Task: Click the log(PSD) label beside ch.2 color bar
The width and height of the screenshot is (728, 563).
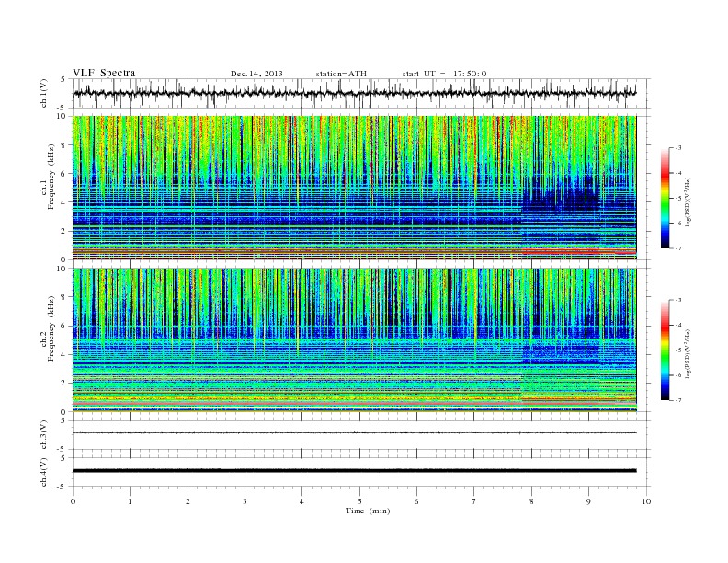Action: pos(688,353)
